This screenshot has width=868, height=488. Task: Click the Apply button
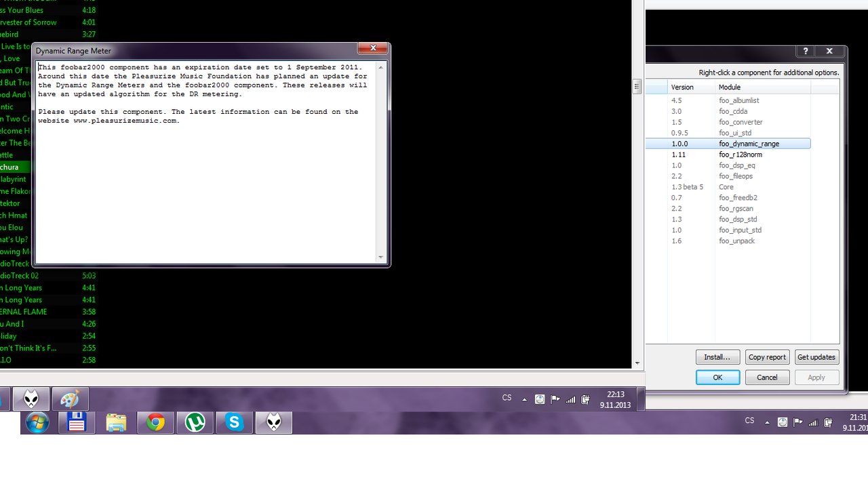(816, 378)
